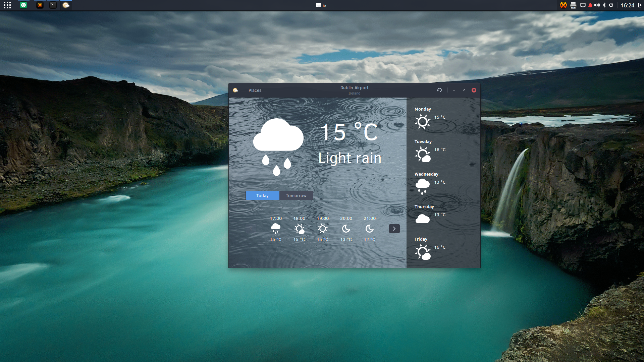Image resolution: width=644 pixels, height=362 pixels.
Task: Click the Thursday 13 °C temperature
Action: [x=440, y=215]
